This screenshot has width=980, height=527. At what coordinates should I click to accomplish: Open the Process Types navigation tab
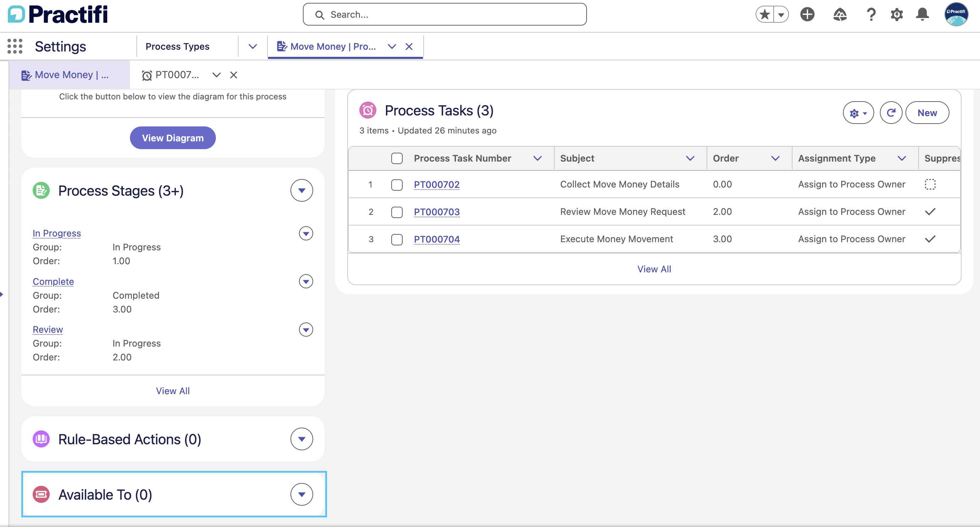[177, 47]
